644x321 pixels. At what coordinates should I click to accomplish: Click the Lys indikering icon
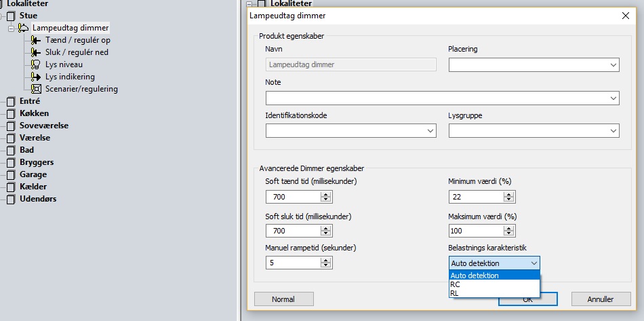point(36,77)
